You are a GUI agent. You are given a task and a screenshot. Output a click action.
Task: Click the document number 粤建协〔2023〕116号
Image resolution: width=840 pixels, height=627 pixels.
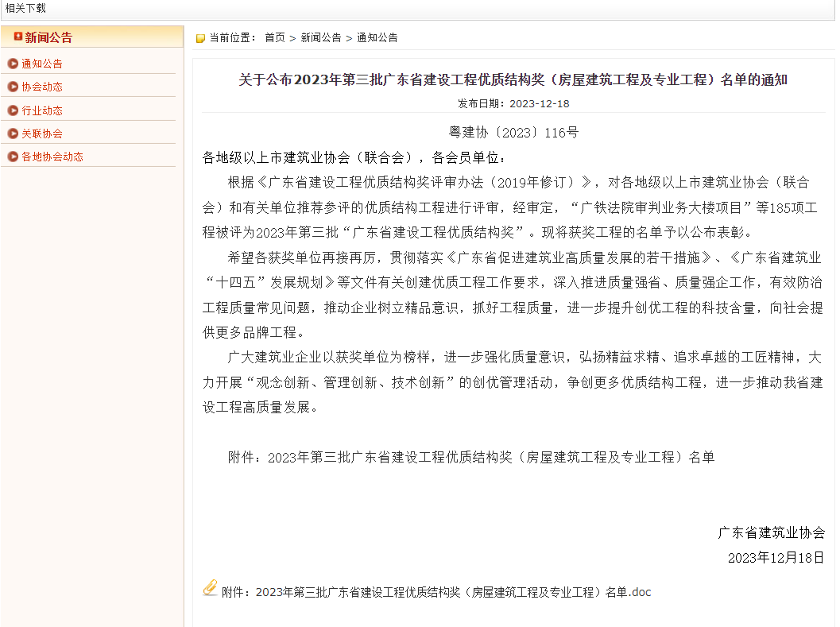pos(513,133)
